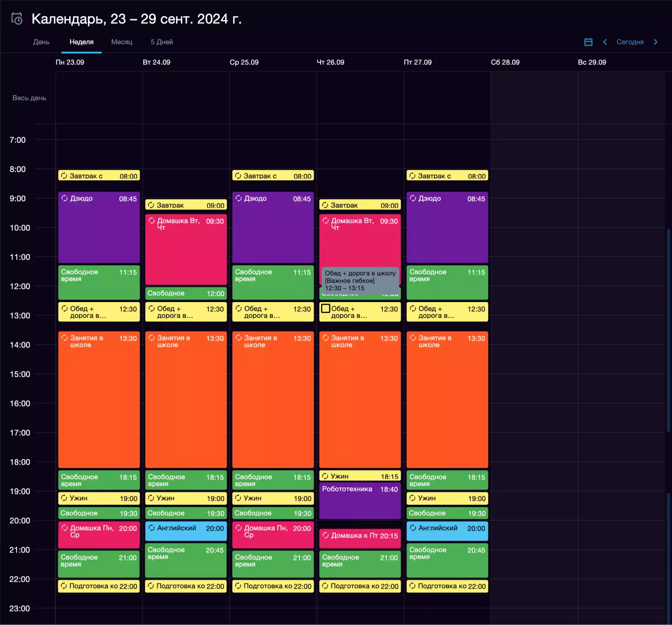672x625 pixels.
Task: Click the recurrence icon on Monday's Занятия в школе
Action: [x=65, y=338]
